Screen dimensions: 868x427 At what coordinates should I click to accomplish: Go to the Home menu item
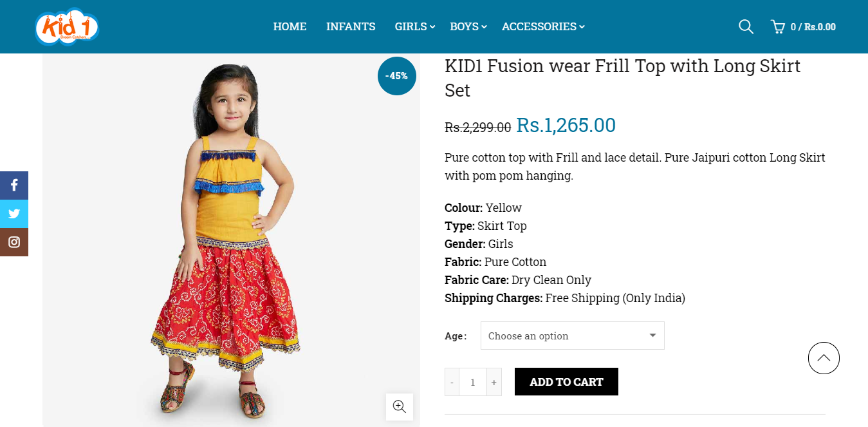coord(290,26)
